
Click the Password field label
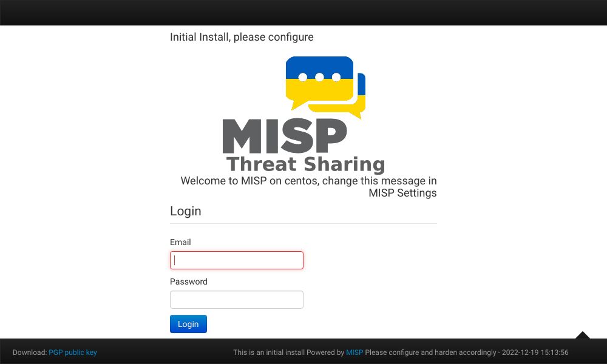click(189, 281)
